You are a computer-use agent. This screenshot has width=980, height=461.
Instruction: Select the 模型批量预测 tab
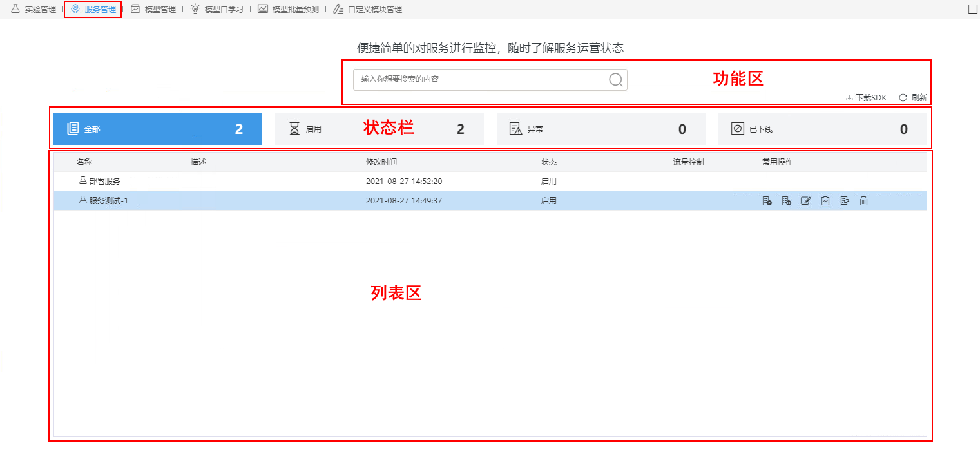click(288, 10)
